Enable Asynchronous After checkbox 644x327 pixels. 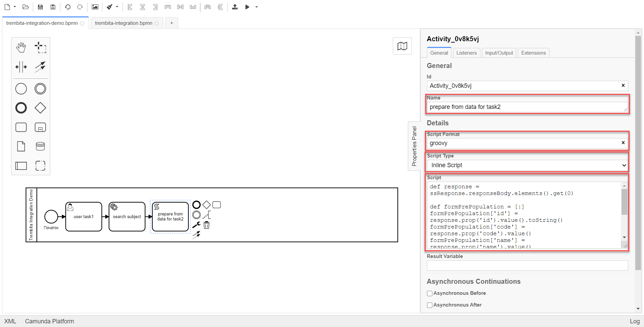(429, 305)
